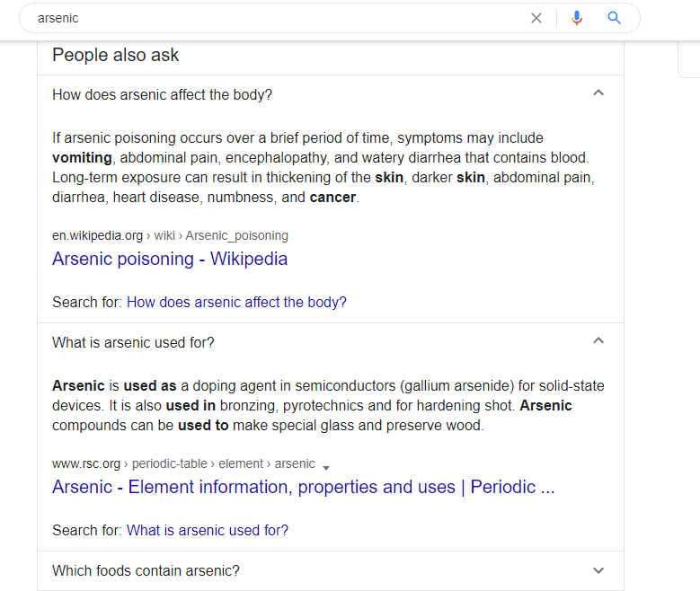Image resolution: width=700 pixels, height=591 pixels.
Task: Collapse "What is arsenic used for?" chevron
Action: click(598, 340)
